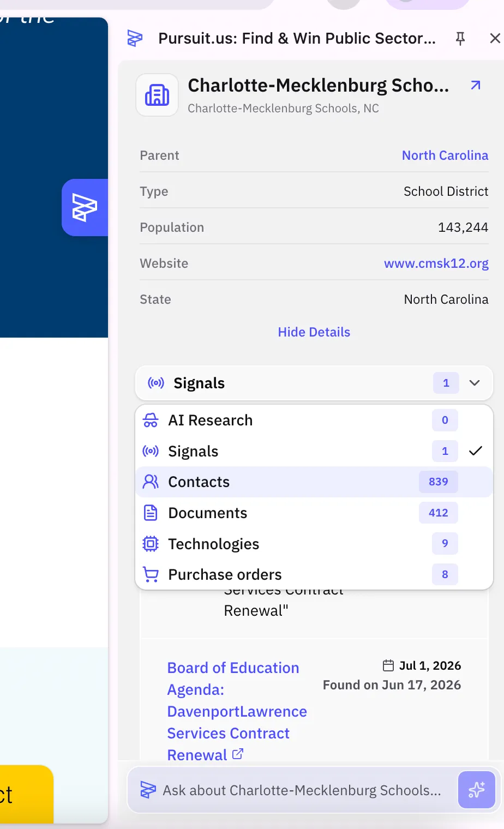Click the School District type value

[446, 191]
